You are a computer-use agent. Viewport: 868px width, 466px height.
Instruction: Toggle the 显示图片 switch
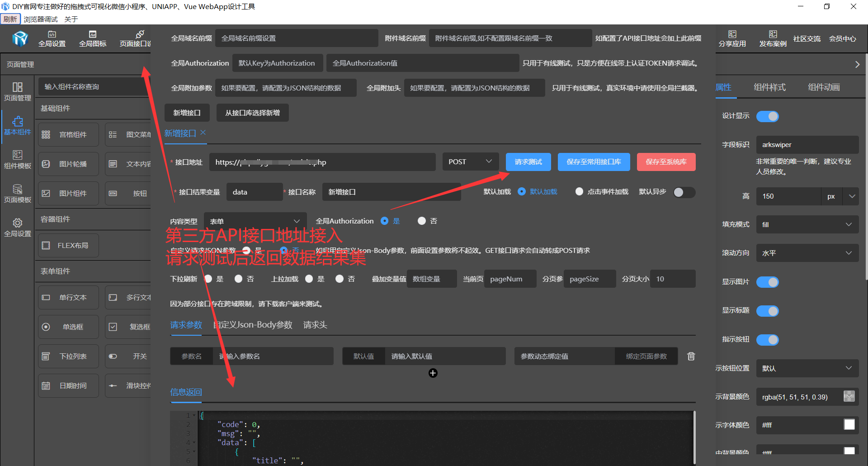(768, 282)
